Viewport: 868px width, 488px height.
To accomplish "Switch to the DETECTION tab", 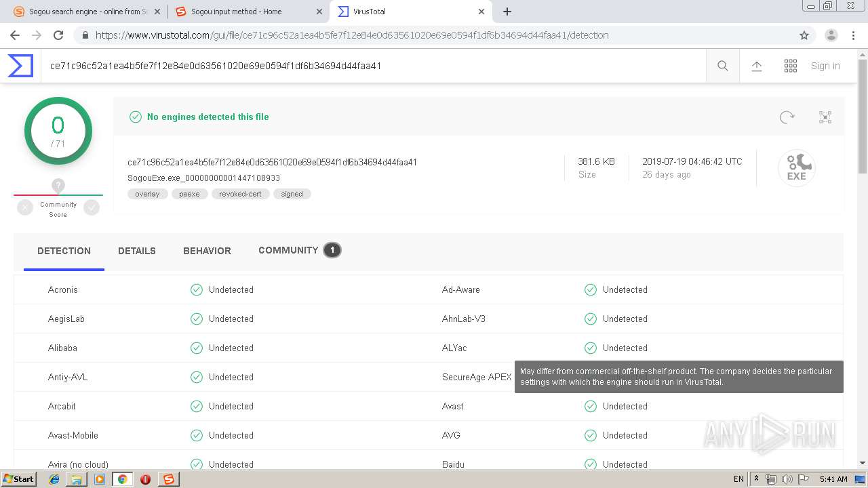I will tap(64, 251).
